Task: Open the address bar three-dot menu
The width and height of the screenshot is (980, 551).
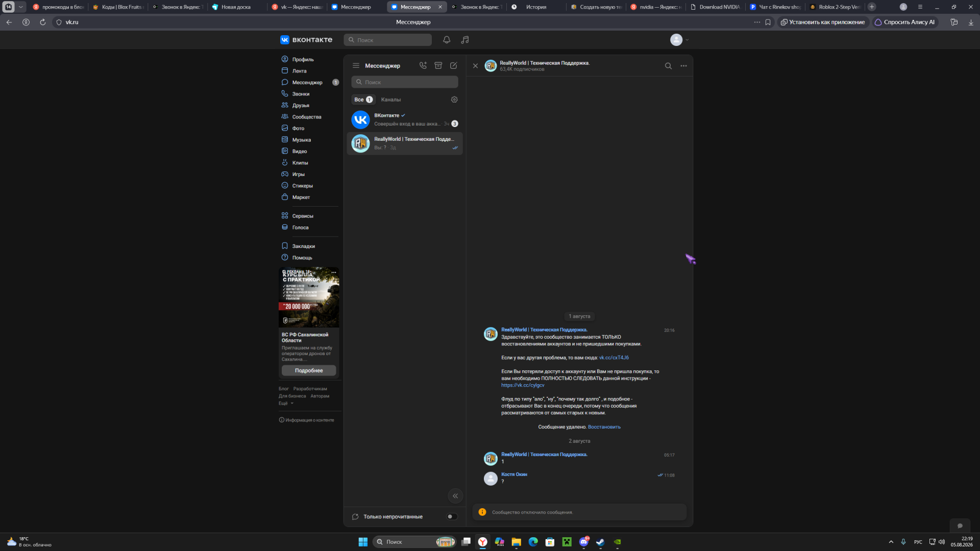Action: pyautogui.click(x=757, y=22)
